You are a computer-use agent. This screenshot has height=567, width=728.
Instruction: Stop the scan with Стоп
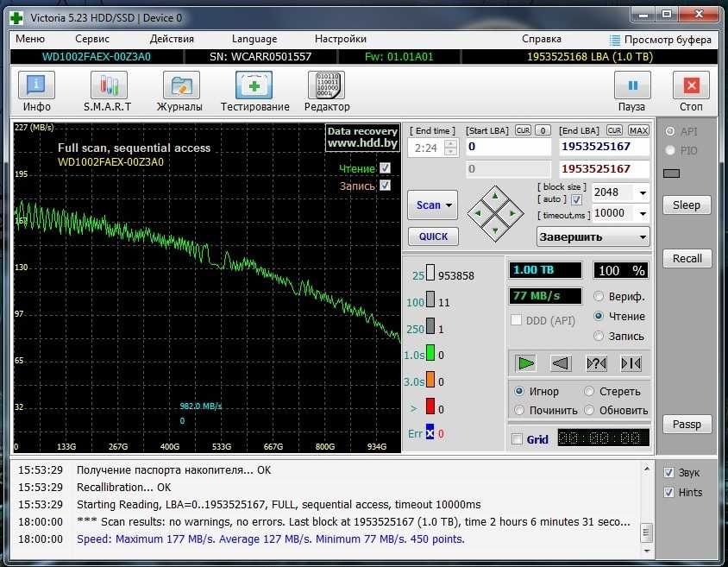click(x=691, y=86)
